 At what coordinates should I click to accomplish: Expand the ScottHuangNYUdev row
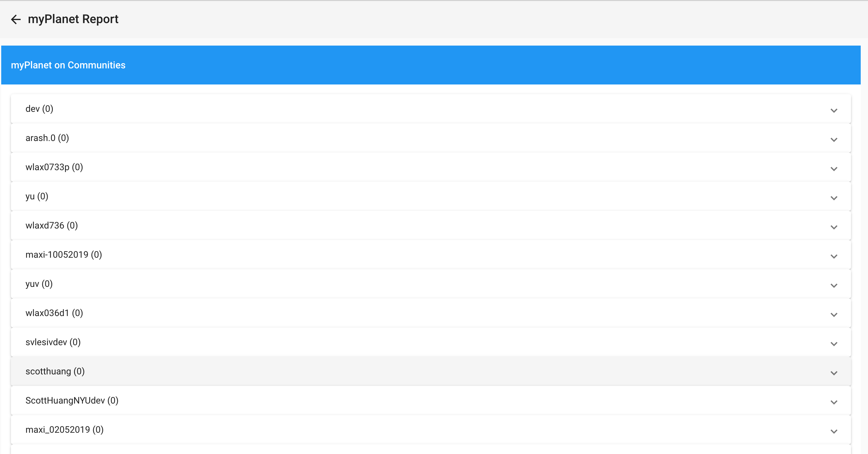click(834, 402)
